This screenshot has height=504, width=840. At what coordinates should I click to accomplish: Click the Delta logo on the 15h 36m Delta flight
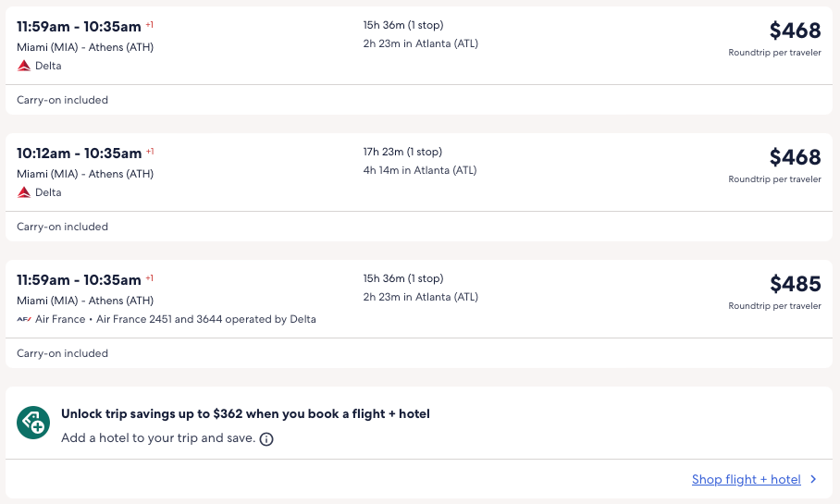click(x=24, y=66)
